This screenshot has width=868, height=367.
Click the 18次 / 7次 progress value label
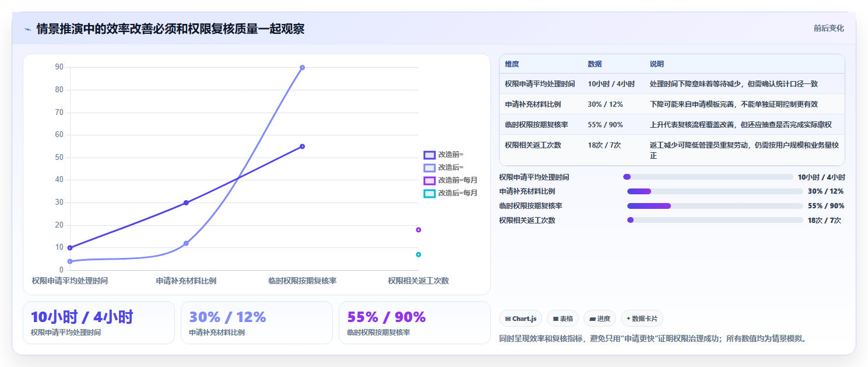[x=824, y=221]
